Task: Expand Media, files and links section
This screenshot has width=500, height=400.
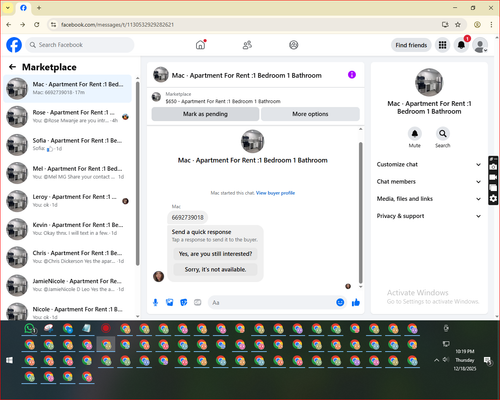Action: (x=429, y=199)
